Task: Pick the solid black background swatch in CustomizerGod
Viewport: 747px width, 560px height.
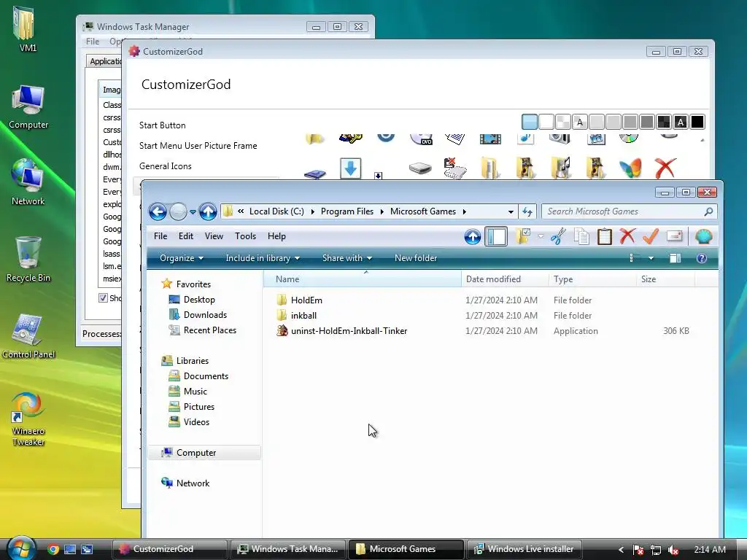Action: click(x=697, y=122)
